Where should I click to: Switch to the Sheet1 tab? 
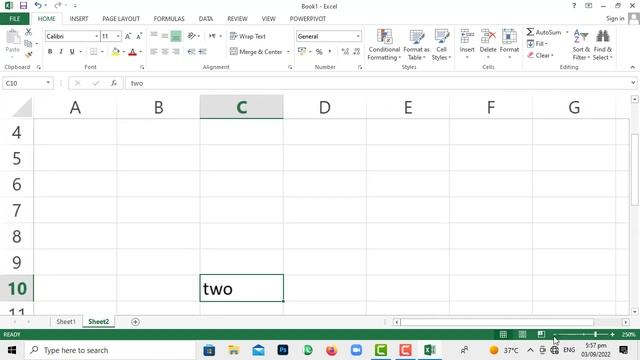pyautogui.click(x=66, y=322)
